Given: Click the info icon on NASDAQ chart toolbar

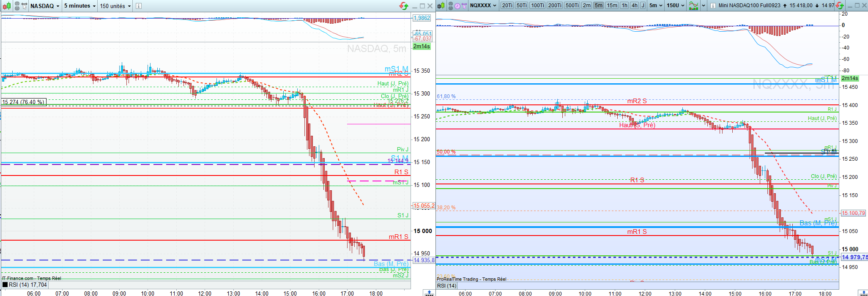Looking at the screenshot, I should 139,6.
